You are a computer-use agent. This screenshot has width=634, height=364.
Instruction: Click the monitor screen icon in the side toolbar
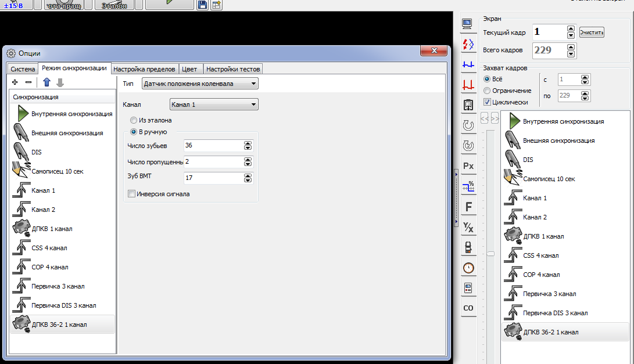click(x=467, y=24)
